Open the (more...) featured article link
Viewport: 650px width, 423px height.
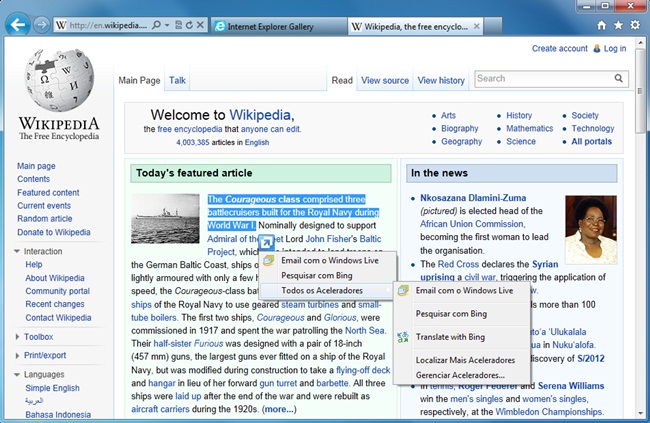pos(279,409)
